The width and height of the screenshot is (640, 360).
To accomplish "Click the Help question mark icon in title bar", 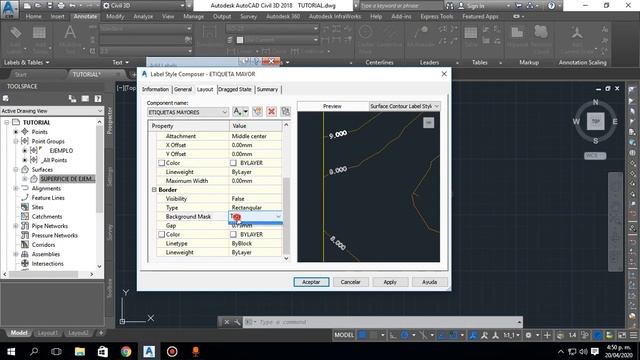I will (x=551, y=6).
